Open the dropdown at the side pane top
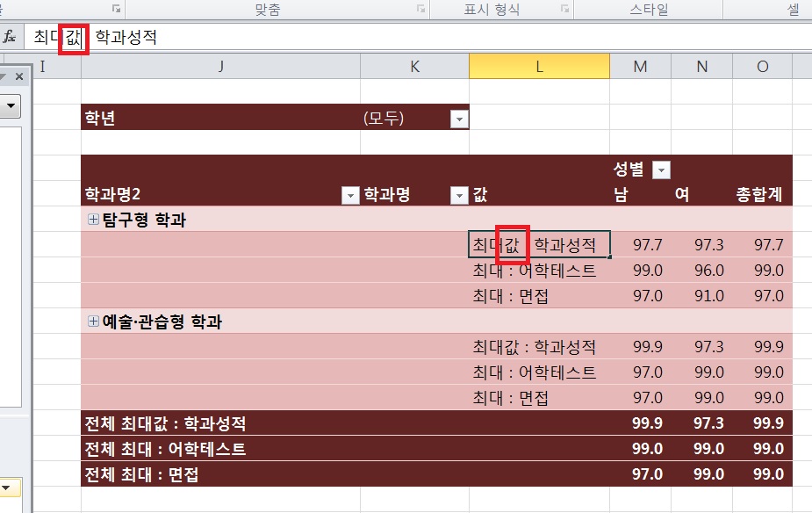Image resolution: width=812 pixels, height=513 pixels. tap(11, 106)
